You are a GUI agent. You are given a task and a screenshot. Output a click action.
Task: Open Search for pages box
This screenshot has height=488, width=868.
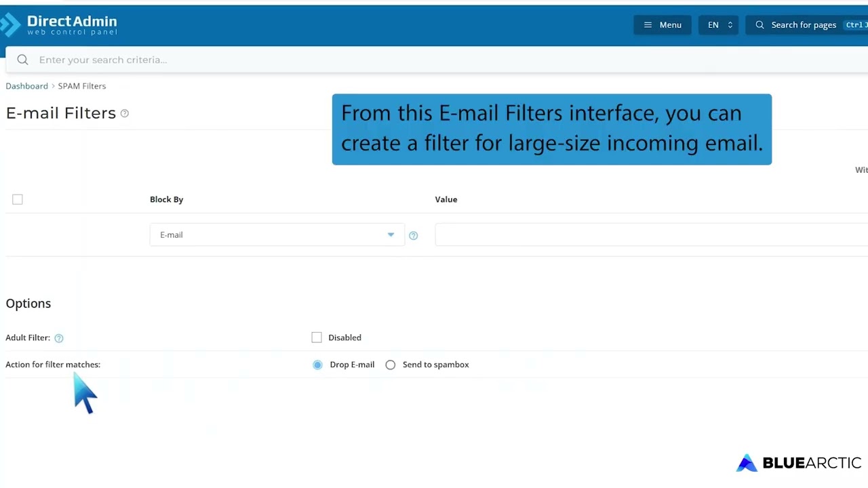tap(807, 25)
